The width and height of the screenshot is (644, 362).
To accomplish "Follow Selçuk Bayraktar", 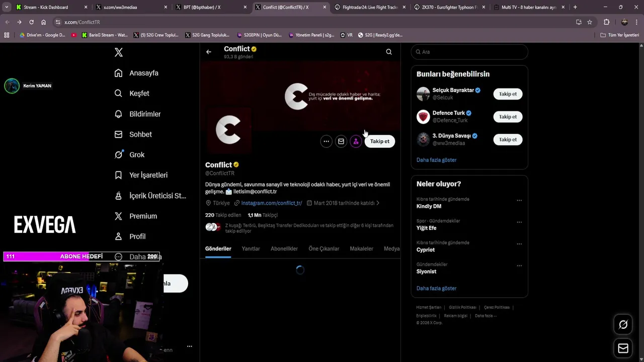I will pyautogui.click(x=508, y=94).
